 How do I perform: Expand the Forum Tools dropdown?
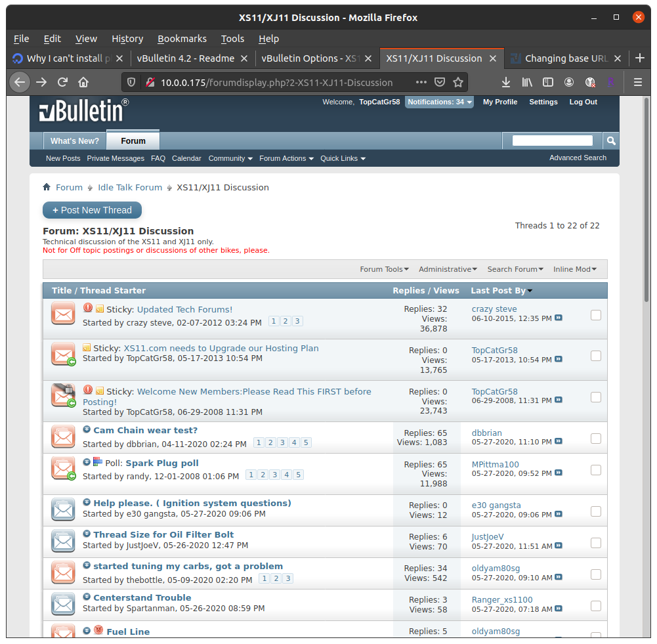pos(384,269)
